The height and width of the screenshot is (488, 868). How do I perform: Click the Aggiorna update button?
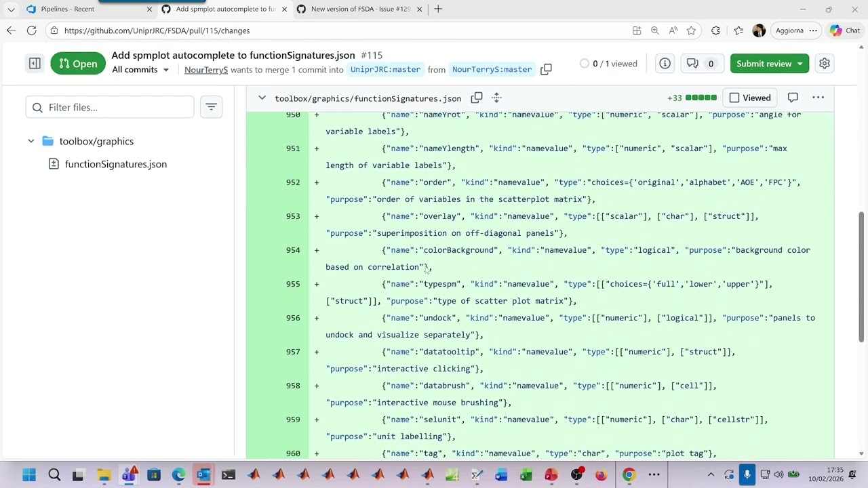[x=797, y=30]
